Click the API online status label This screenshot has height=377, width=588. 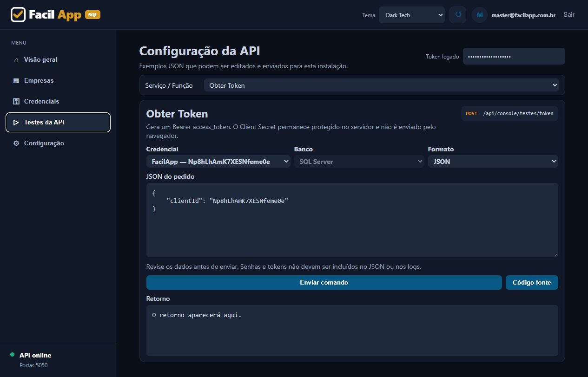click(x=35, y=355)
